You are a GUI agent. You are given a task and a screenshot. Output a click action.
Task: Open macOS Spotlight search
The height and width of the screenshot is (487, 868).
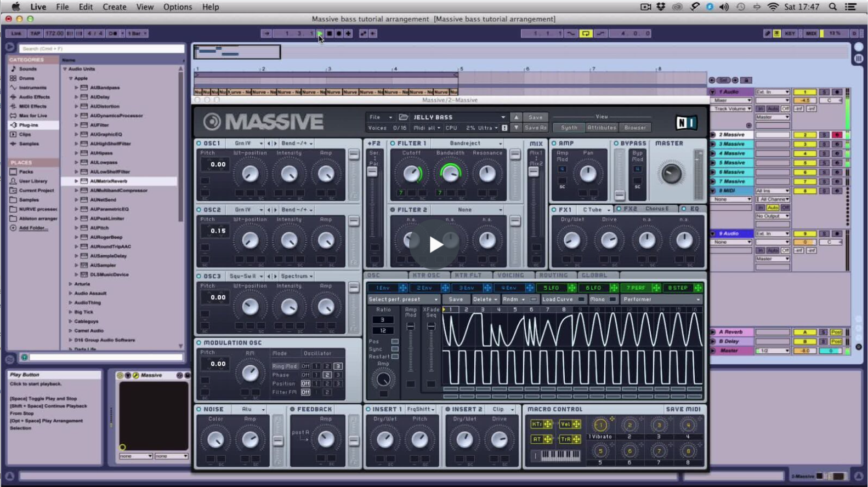coord(832,7)
